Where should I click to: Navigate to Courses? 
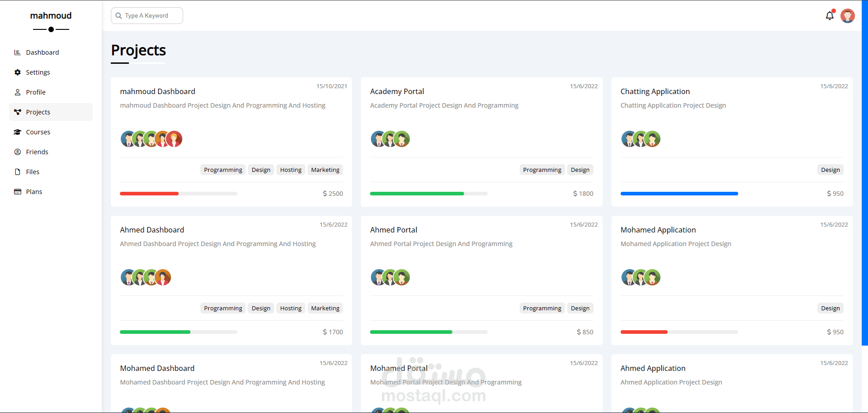[x=51, y=132]
